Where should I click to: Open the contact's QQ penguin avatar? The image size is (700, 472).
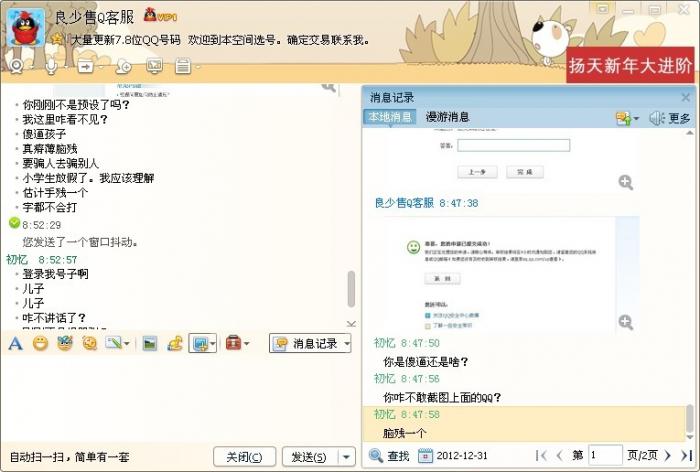(26, 27)
